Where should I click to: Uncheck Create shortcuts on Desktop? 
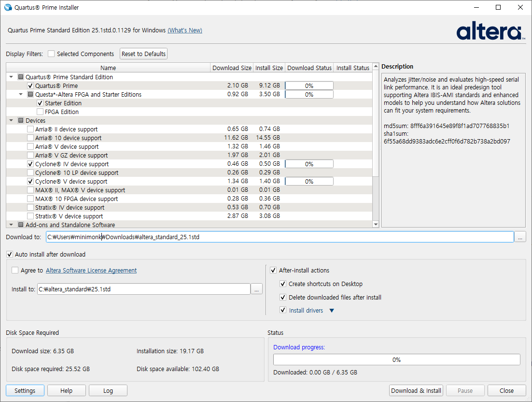point(283,284)
